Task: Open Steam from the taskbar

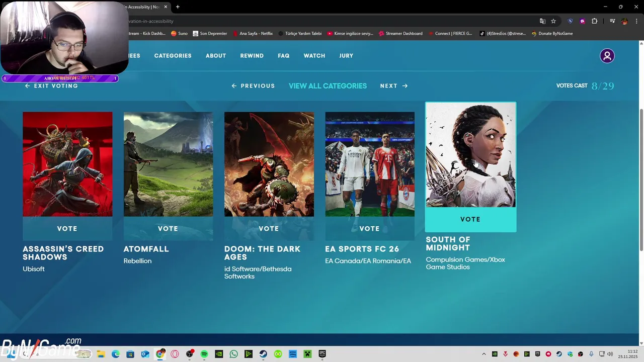Action: pyautogui.click(x=263, y=354)
